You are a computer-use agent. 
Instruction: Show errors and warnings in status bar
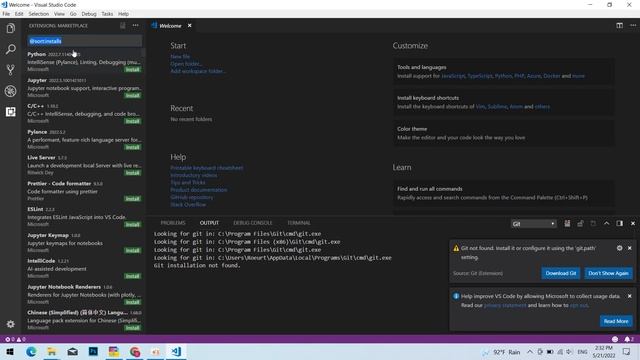pos(15,339)
